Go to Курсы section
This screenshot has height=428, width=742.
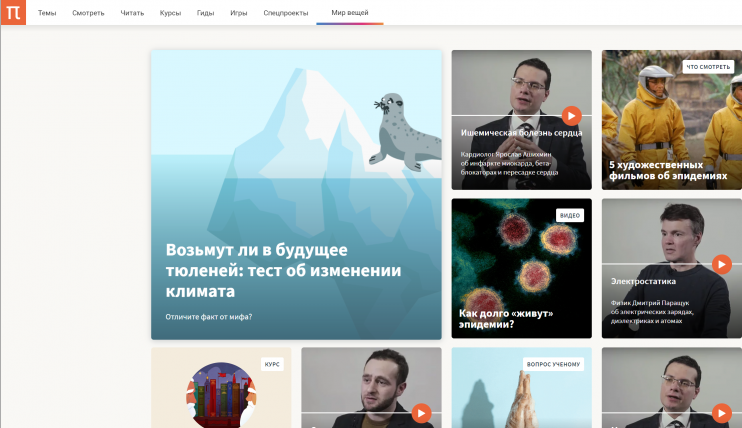tap(170, 13)
